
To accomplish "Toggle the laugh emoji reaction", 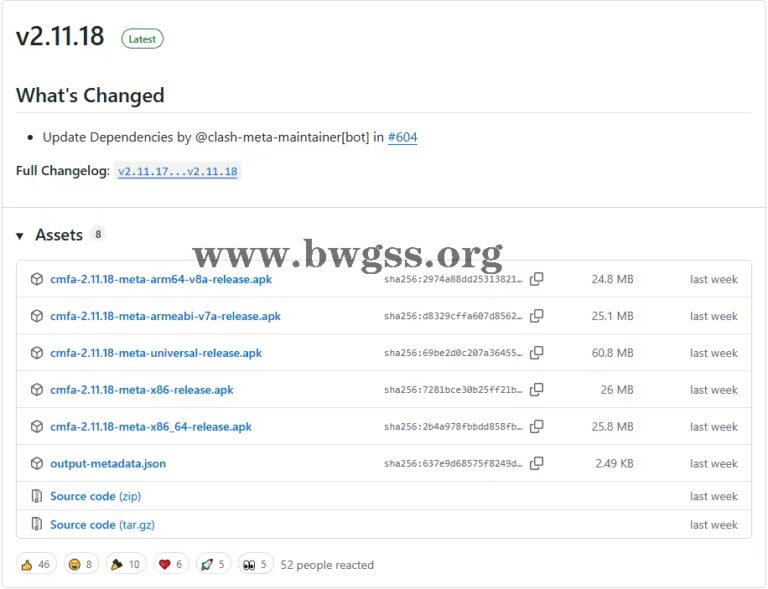I will 81,565.
